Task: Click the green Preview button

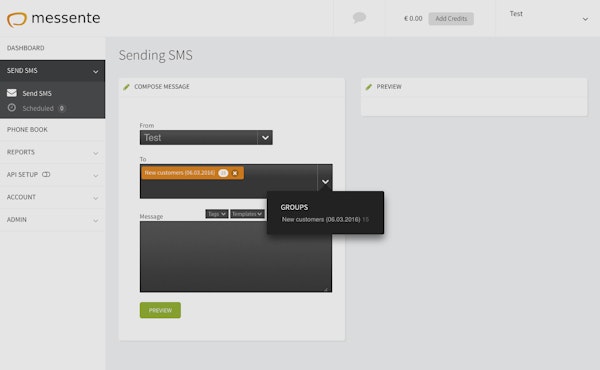Action: (160, 310)
